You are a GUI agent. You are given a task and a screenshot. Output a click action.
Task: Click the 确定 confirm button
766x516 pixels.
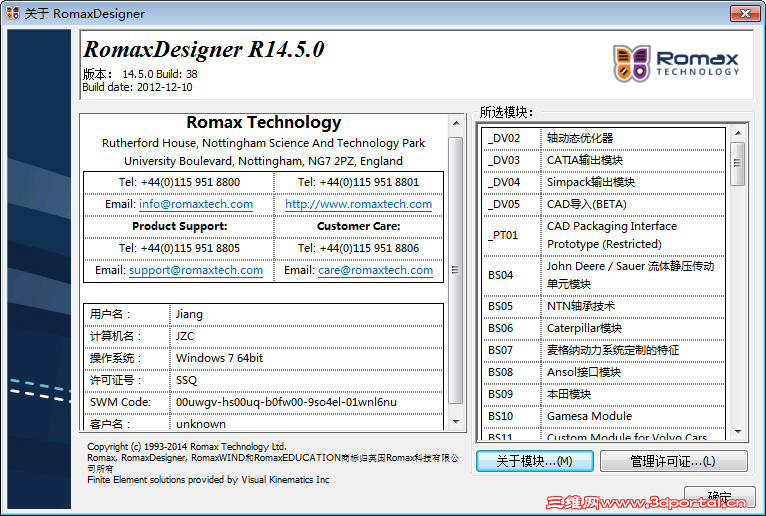[x=720, y=497]
